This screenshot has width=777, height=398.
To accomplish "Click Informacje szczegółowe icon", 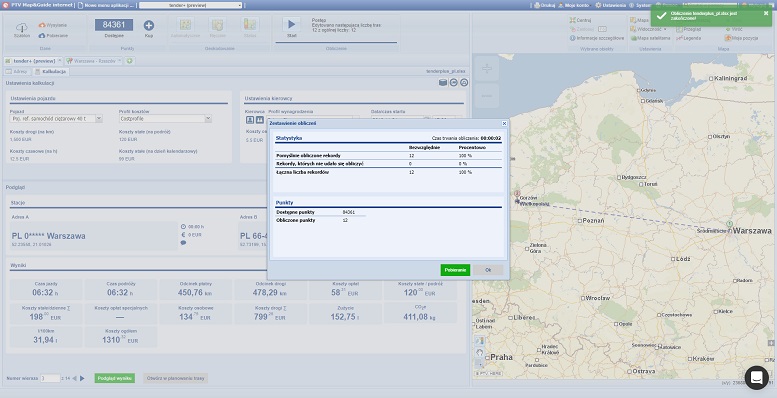I will (x=573, y=38).
